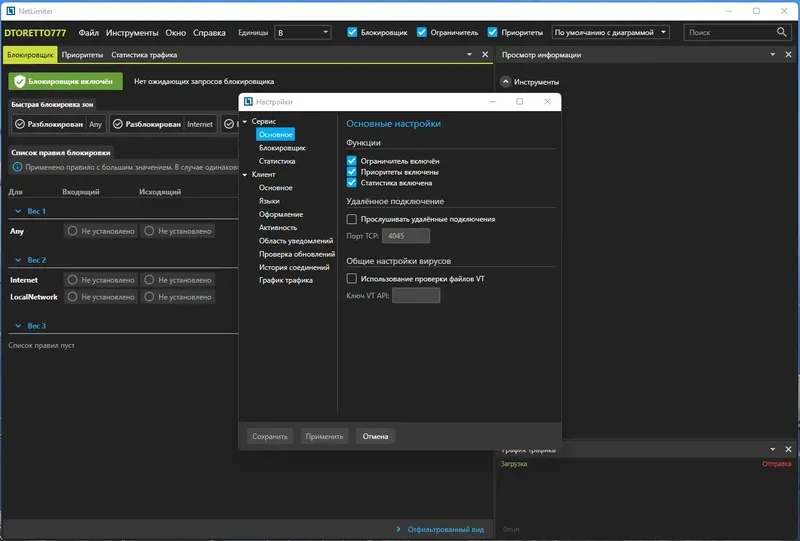The image size is (800, 541).
Task: Click the Internet zone unblocked checkmark icon
Action: pos(118,124)
